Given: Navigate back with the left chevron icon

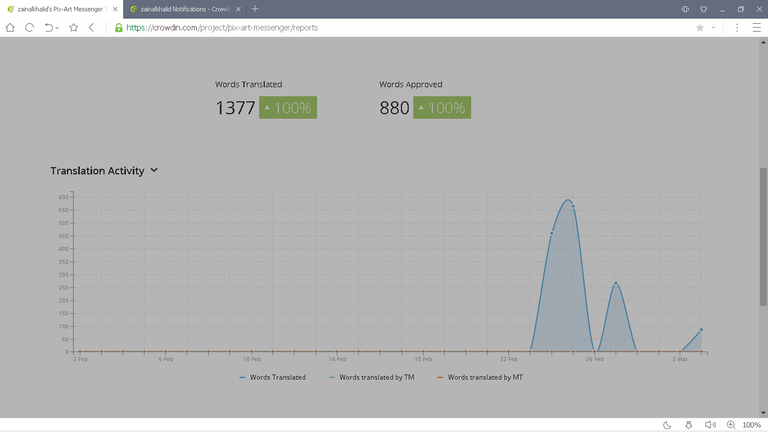Looking at the screenshot, I should pos(91,28).
